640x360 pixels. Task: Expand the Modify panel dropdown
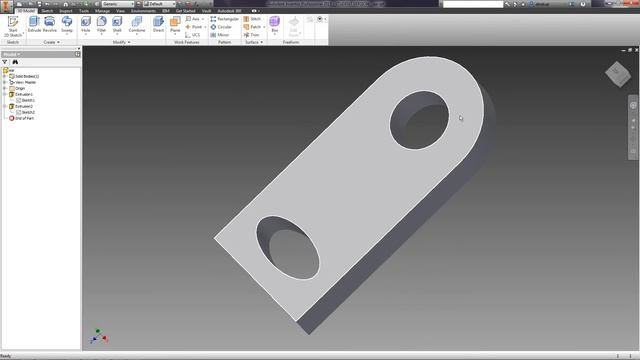click(121, 42)
